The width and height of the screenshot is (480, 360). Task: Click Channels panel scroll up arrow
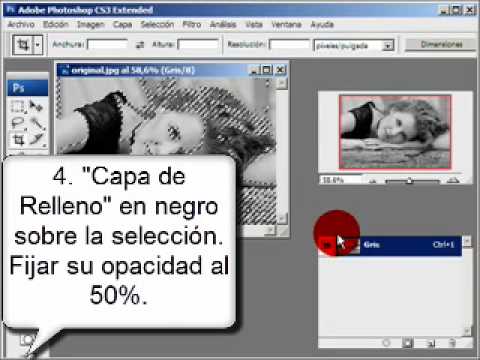[x=467, y=241]
